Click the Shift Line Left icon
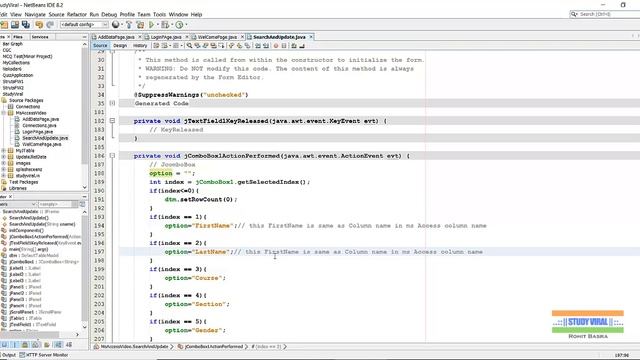The width and height of the screenshot is (640, 360). tap(258, 46)
